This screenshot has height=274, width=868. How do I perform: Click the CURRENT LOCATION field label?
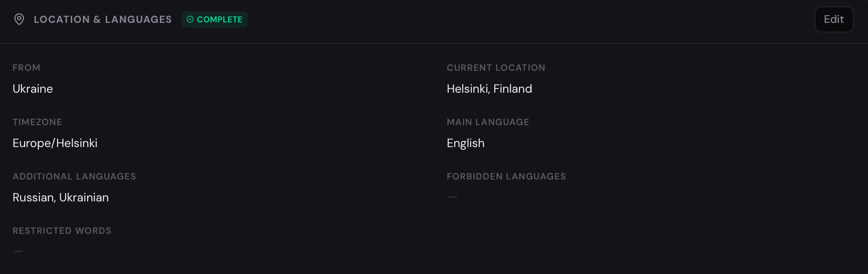pyautogui.click(x=496, y=68)
